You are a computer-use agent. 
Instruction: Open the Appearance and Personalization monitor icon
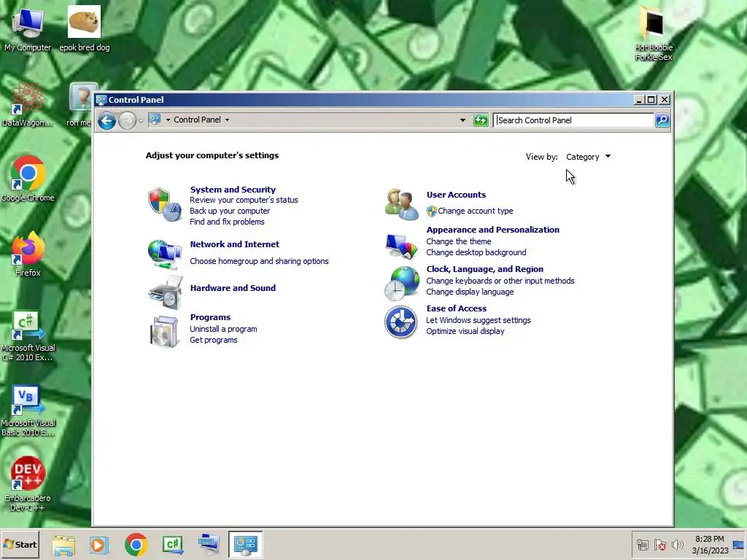(x=401, y=246)
